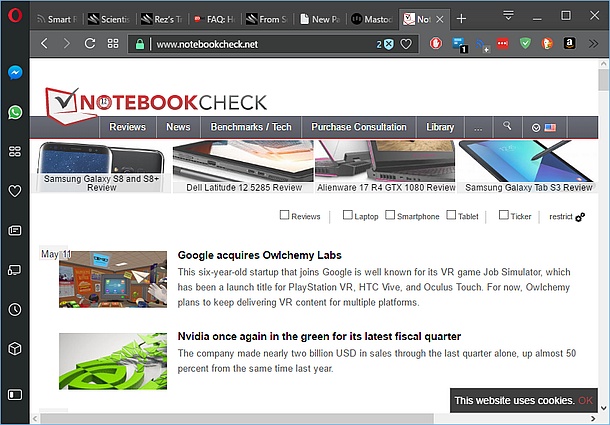Check the Smartphone filter checkbox
This screenshot has height=425, width=610.
coord(390,215)
